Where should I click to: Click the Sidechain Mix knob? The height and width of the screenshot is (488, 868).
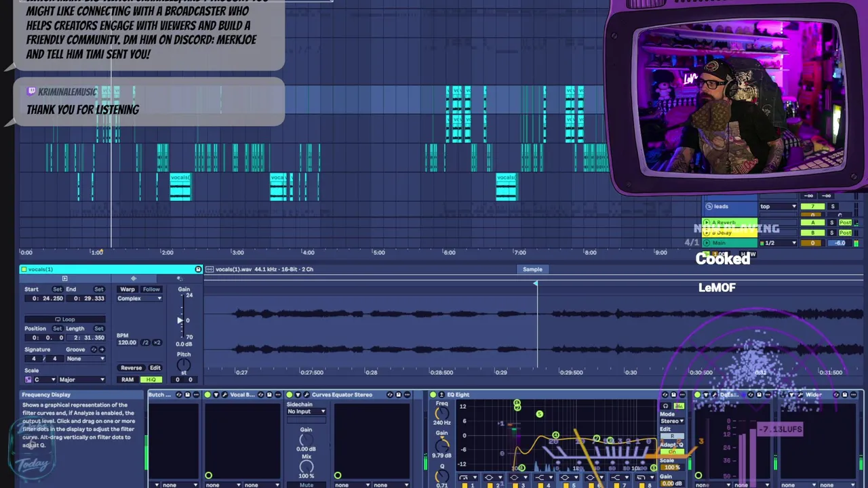coord(307,467)
